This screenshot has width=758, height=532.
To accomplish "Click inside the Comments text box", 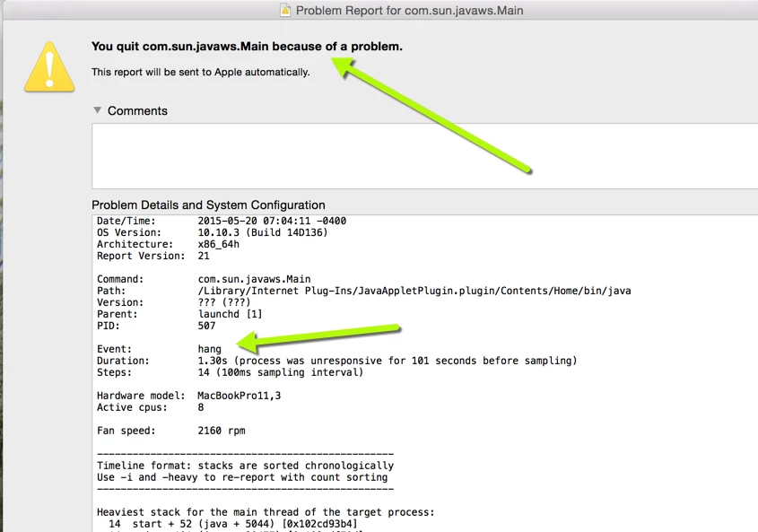I will coord(425,156).
